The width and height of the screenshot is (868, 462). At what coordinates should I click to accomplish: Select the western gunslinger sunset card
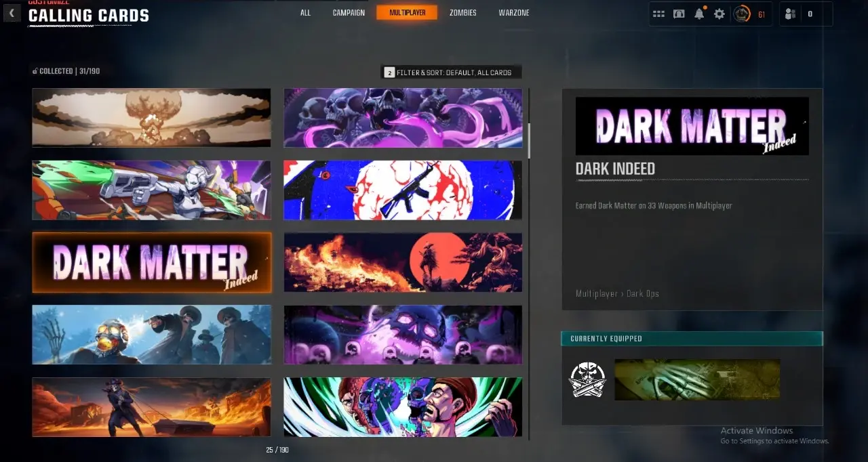[x=151, y=407]
